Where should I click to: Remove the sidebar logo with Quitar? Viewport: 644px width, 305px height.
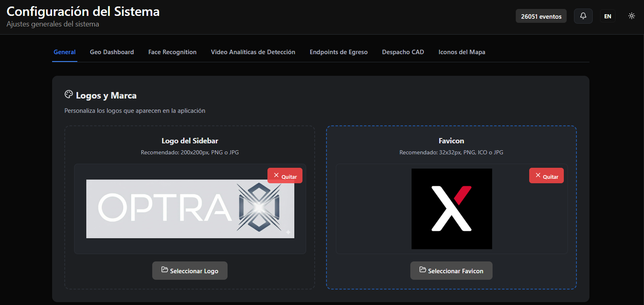click(x=285, y=176)
